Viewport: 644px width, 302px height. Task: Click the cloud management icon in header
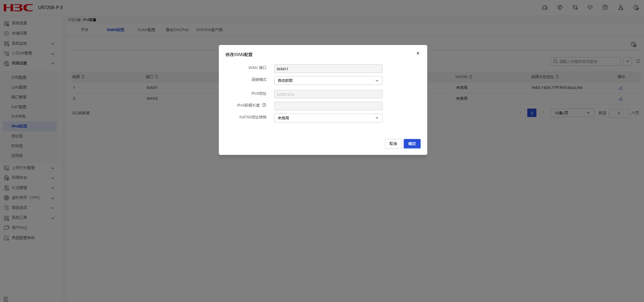(x=545, y=7)
